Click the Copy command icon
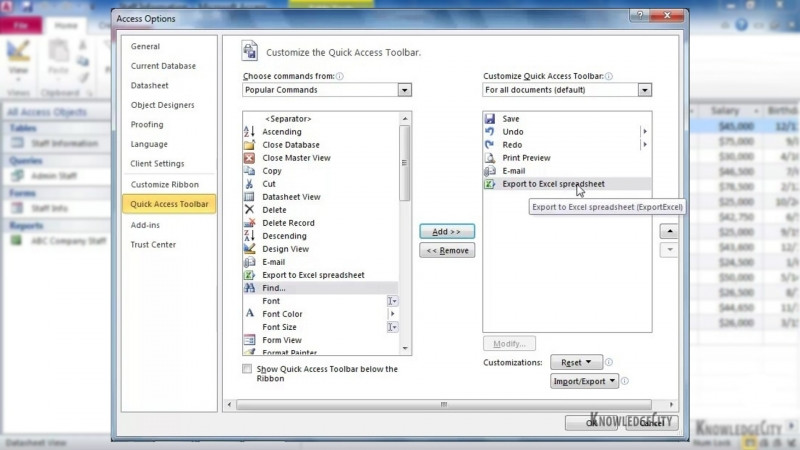The height and width of the screenshot is (450, 800). 249,171
